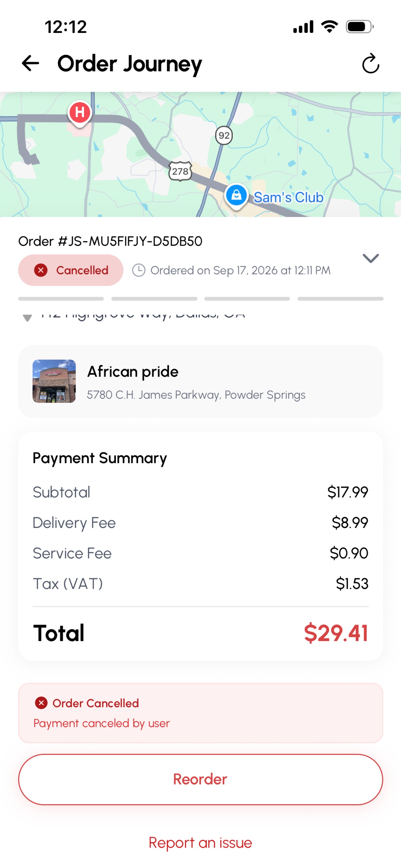401x868 pixels.
Task: Click the route 278 highway shield
Action: pos(180,171)
